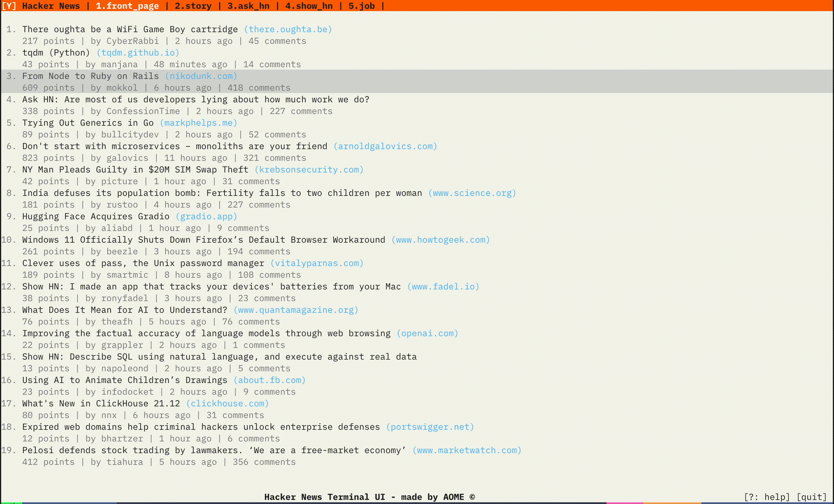Viewport: 834px width, 504px height.
Task: Open the WiFi Game Boy cartridge story
Action: pos(130,29)
